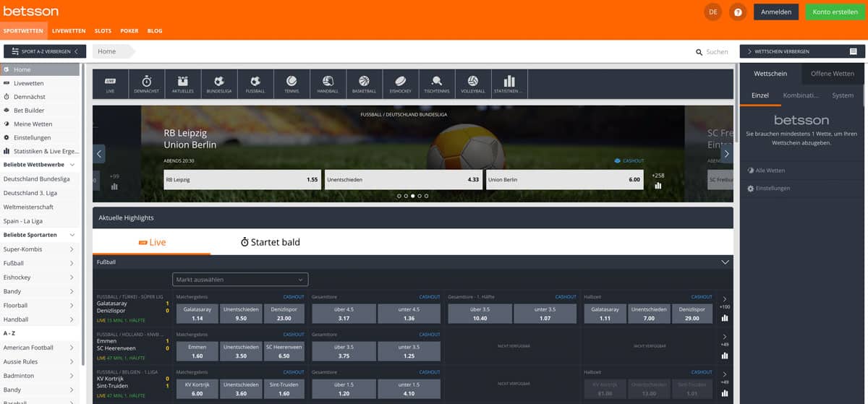868x404 pixels.
Task: Select the System betslip tab
Action: pyautogui.click(x=843, y=95)
